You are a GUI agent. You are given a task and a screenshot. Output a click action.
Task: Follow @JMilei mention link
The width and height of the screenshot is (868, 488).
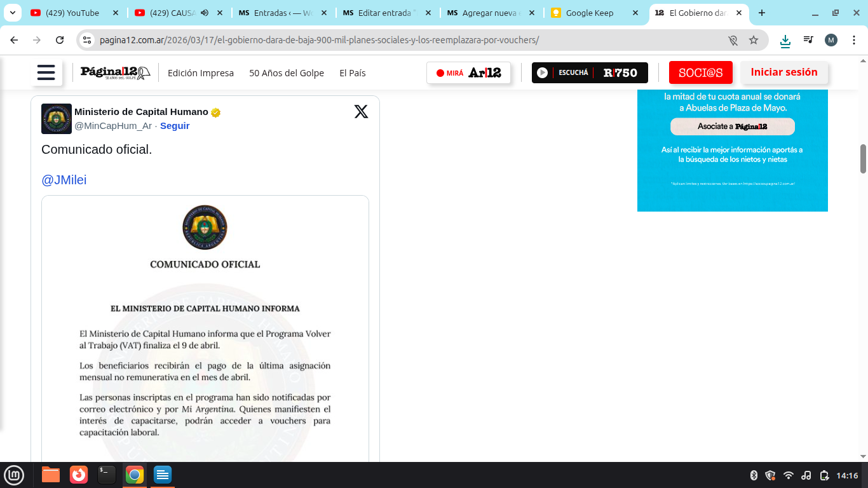[x=64, y=180]
